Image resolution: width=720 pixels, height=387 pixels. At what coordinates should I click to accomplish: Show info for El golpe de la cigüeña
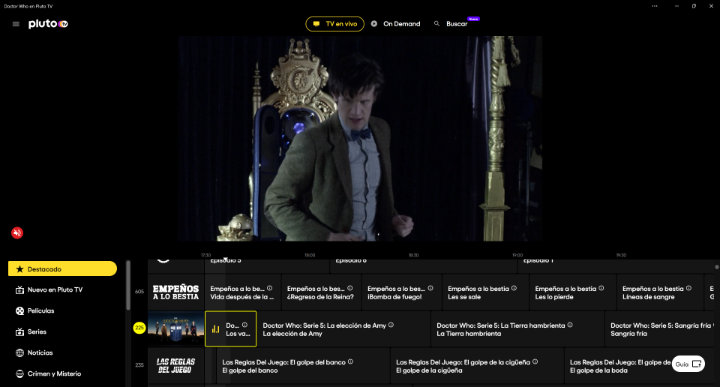pyautogui.click(x=535, y=362)
